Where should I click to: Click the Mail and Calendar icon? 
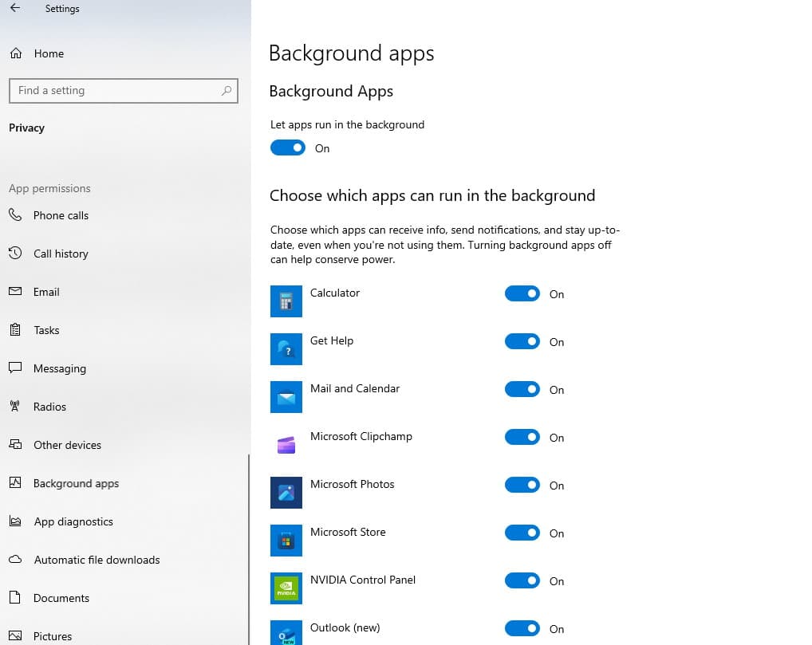(286, 397)
